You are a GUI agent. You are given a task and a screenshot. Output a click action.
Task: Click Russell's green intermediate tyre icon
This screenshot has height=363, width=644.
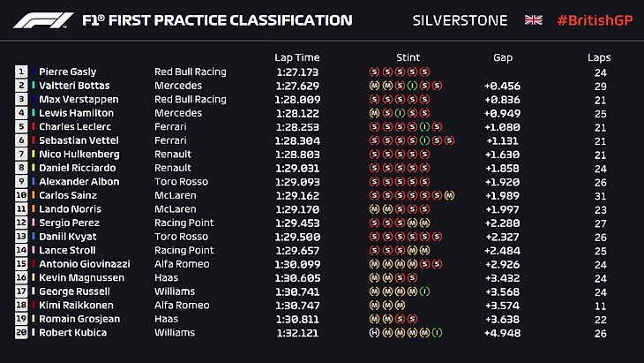424,291
